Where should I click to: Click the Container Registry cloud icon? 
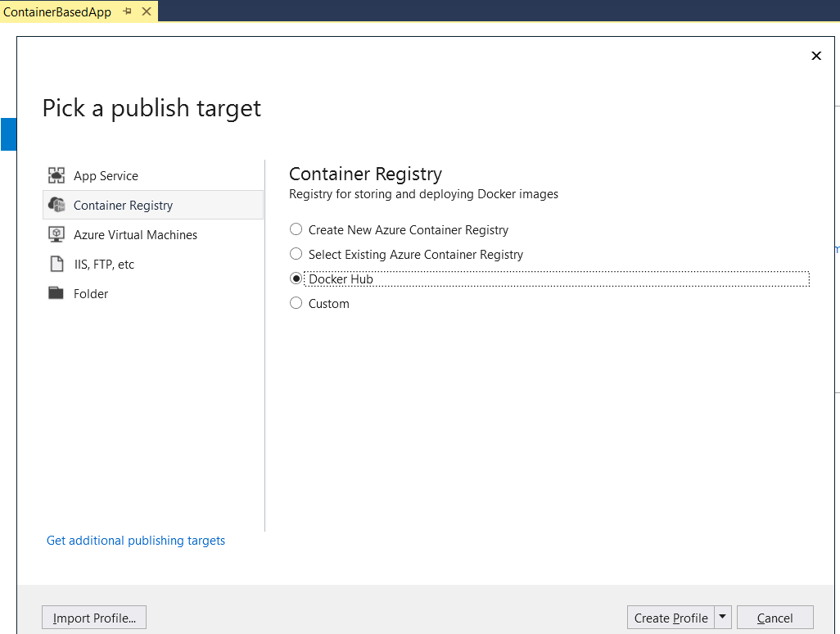tap(56, 205)
